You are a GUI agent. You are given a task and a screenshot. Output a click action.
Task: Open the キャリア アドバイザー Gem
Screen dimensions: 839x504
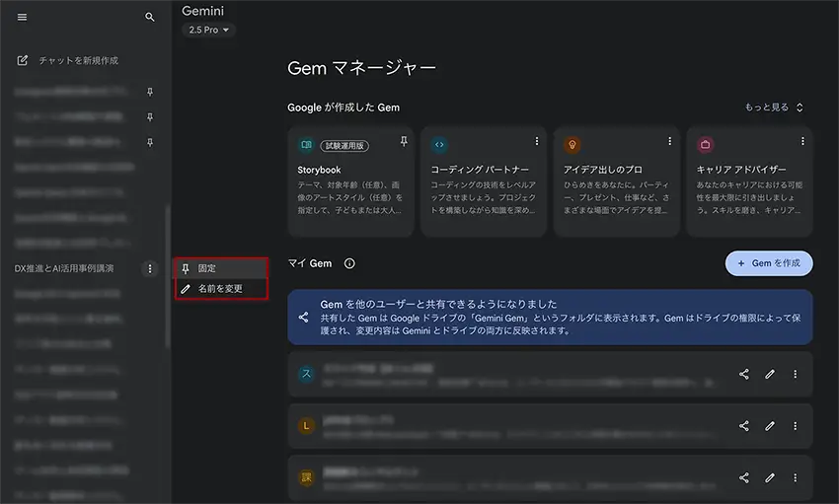point(749,181)
